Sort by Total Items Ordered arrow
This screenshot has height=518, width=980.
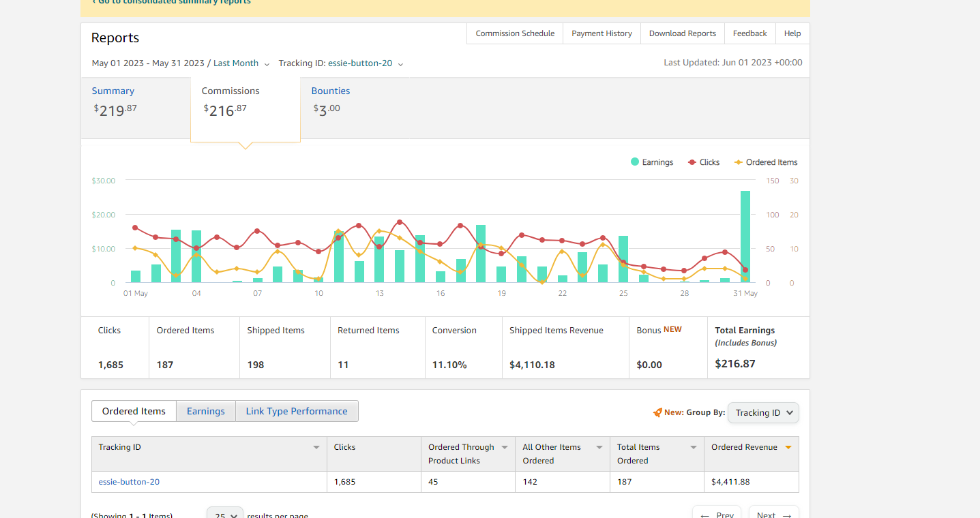694,448
